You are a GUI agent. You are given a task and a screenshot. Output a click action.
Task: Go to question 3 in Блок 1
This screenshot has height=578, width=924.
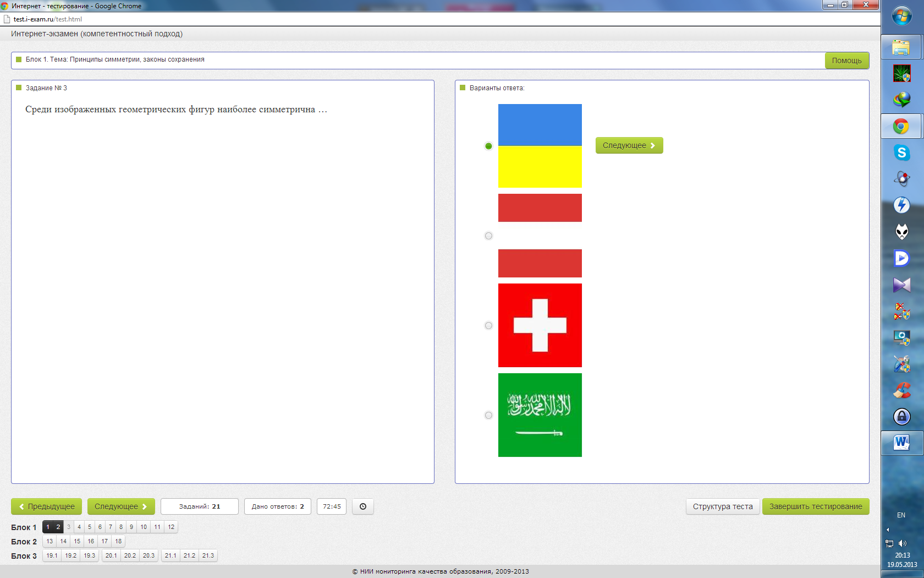(69, 527)
